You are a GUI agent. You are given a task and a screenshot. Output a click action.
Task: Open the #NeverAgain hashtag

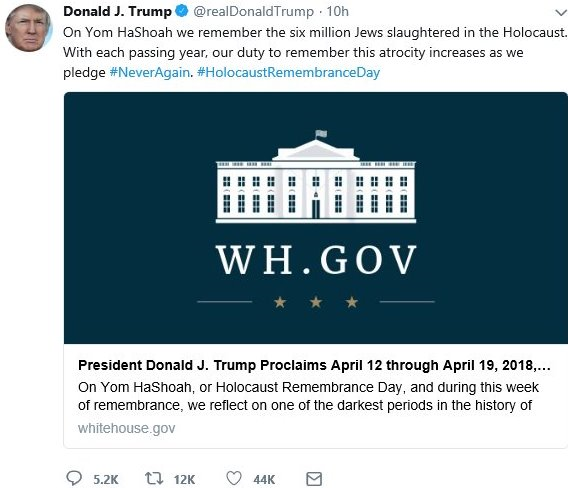click(x=150, y=72)
